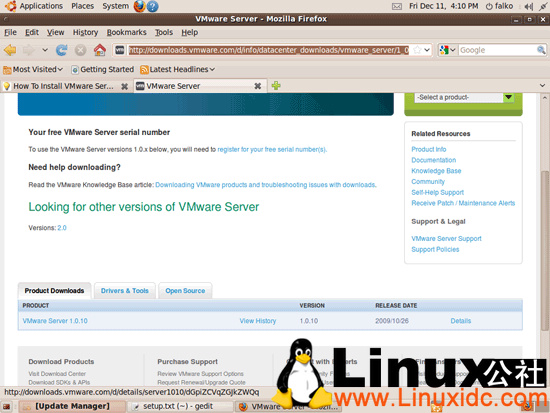Viewport: 550px width, 413px height.
Task: Switch to Update Manager taskbar window
Action: pos(72,406)
